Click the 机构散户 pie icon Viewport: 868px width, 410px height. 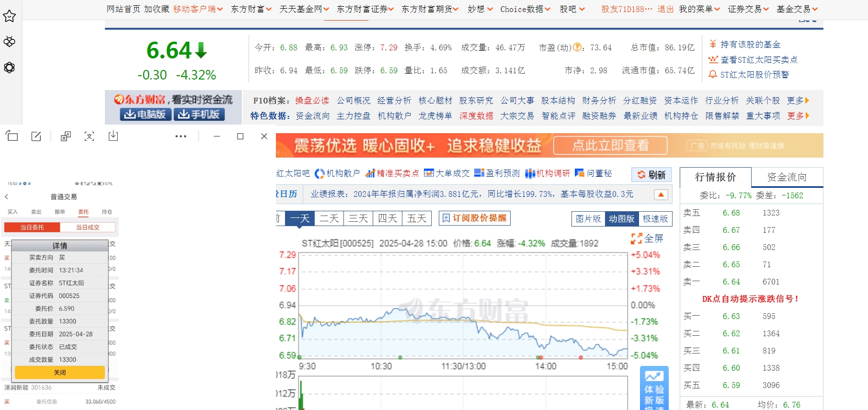(x=320, y=173)
